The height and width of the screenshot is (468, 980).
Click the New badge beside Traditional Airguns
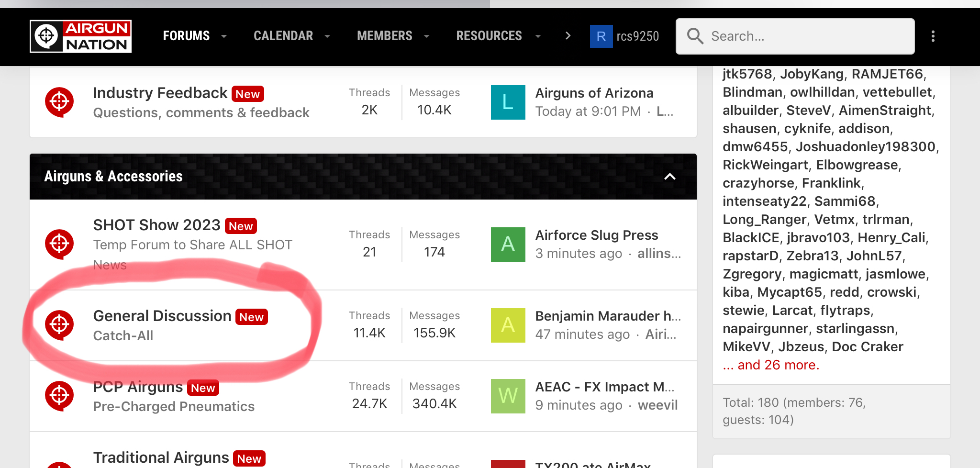(249, 458)
